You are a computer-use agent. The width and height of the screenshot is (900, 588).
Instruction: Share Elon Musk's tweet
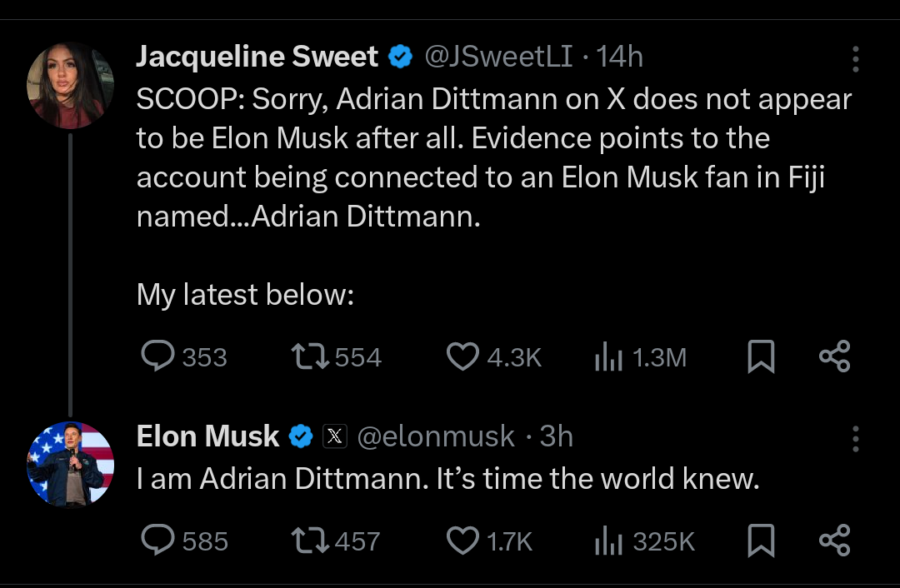coord(834,541)
